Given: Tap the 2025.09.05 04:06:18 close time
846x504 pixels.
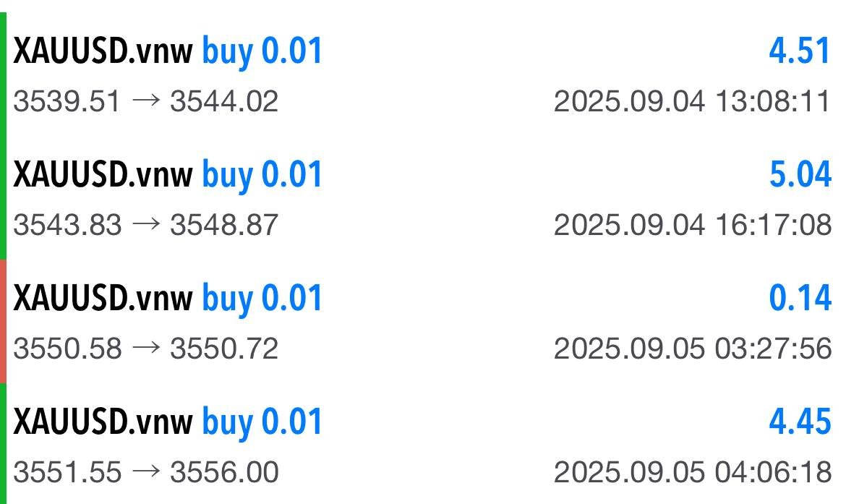Looking at the screenshot, I should [692, 472].
